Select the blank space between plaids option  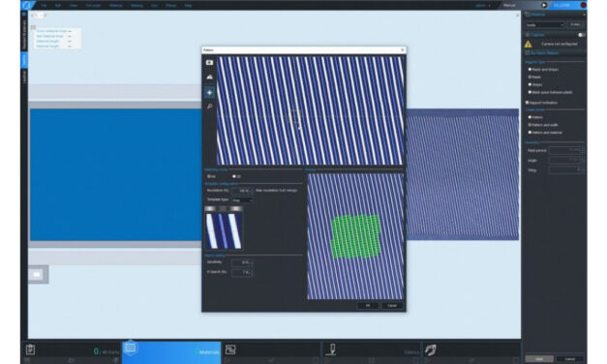tap(530, 92)
